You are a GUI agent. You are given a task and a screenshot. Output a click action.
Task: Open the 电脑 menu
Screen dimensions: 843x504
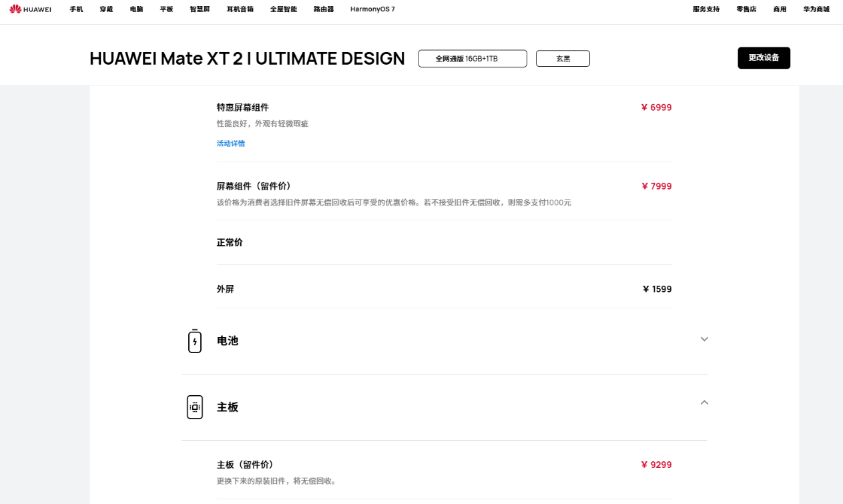pyautogui.click(x=136, y=9)
